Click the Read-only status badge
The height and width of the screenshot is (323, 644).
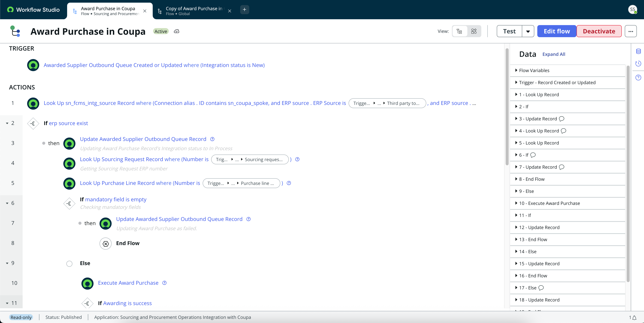(21, 317)
